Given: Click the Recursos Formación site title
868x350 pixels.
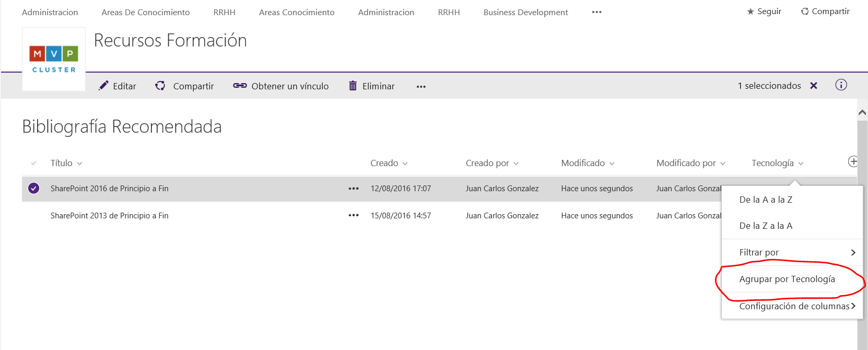Looking at the screenshot, I should (170, 40).
